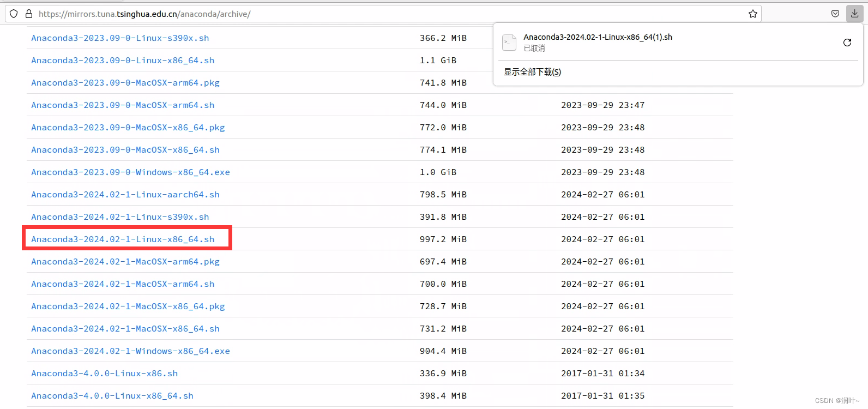Download Anaconda3-2024.02-1-Windows-x86_64.exe
The image size is (868, 409).
pyautogui.click(x=130, y=351)
